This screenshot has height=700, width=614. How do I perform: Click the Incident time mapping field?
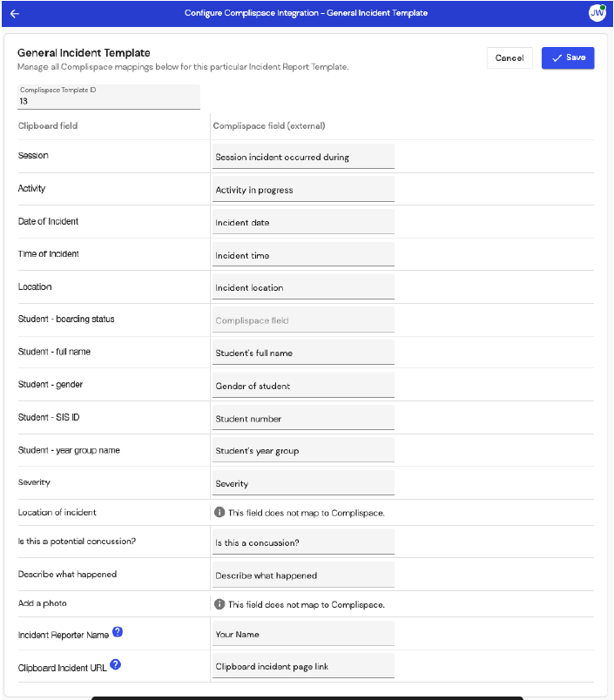pyautogui.click(x=302, y=254)
